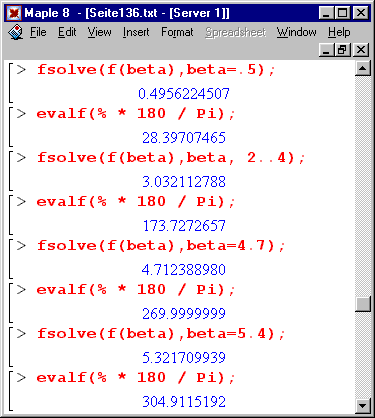Open the Edit menu
375x418 pixels.
[x=67, y=32]
